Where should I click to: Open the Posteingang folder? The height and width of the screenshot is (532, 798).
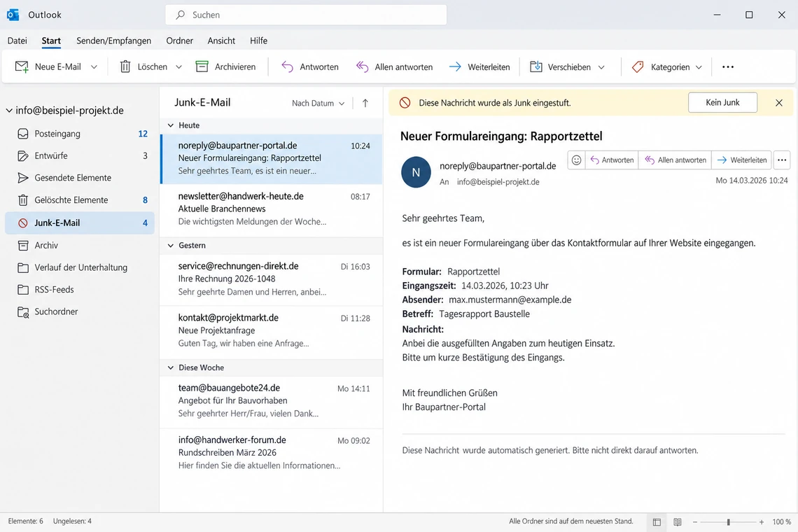coord(80,134)
